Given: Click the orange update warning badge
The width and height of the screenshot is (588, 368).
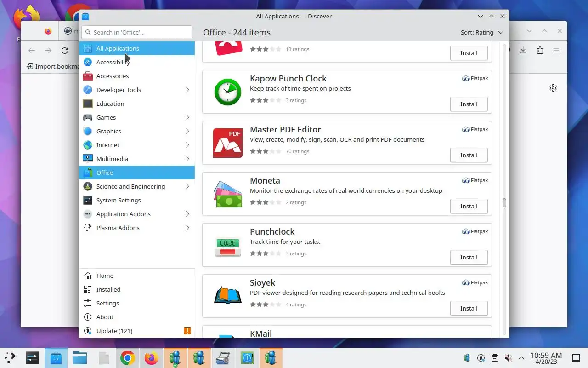Looking at the screenshot, I should [187, 331].
